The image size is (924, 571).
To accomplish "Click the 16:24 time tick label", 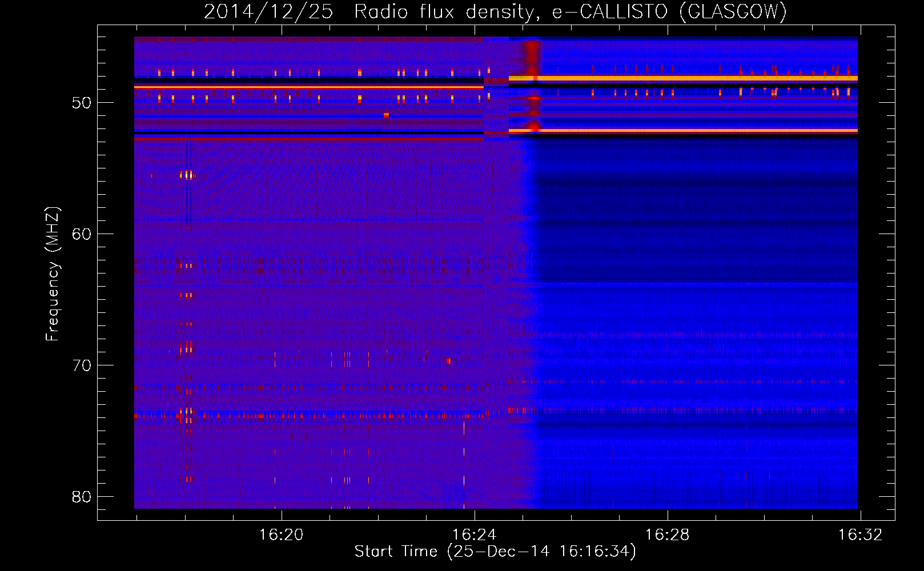I will pyautogui.click(x=474, y=535).
